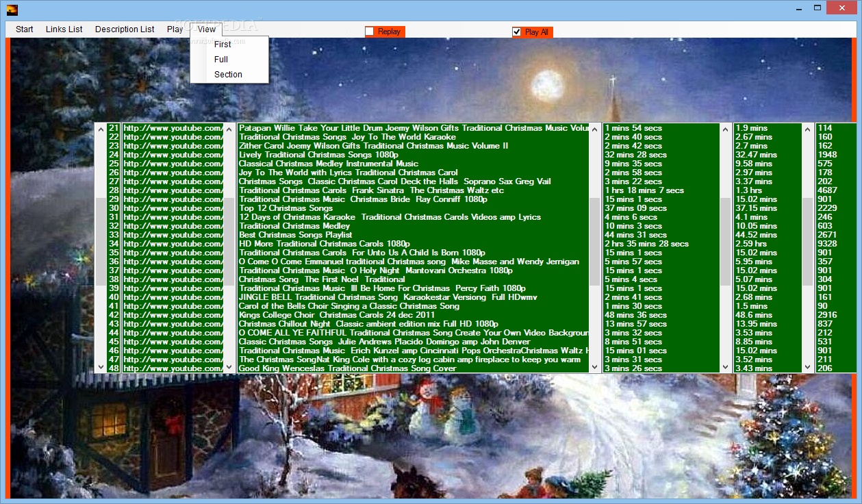Select the YouTube link in row 40
The image size is (862, 504).
point(173,297)
